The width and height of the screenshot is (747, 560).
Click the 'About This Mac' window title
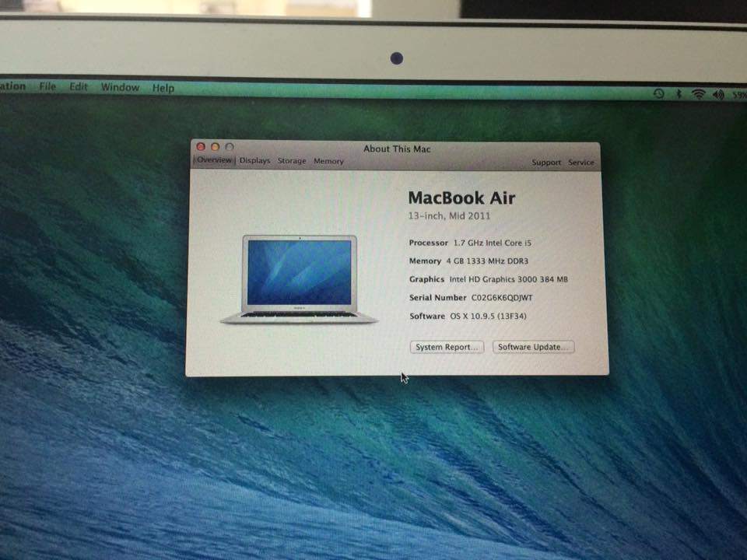tap(397, 149)
